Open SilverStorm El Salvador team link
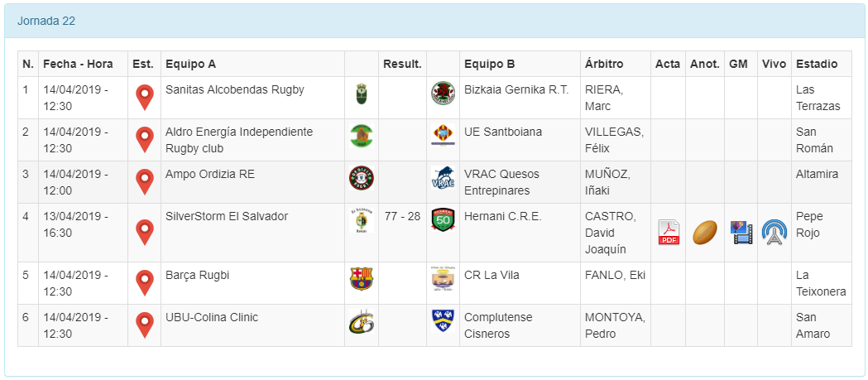This screenshot has width=868, height=380. click(227, 216)
